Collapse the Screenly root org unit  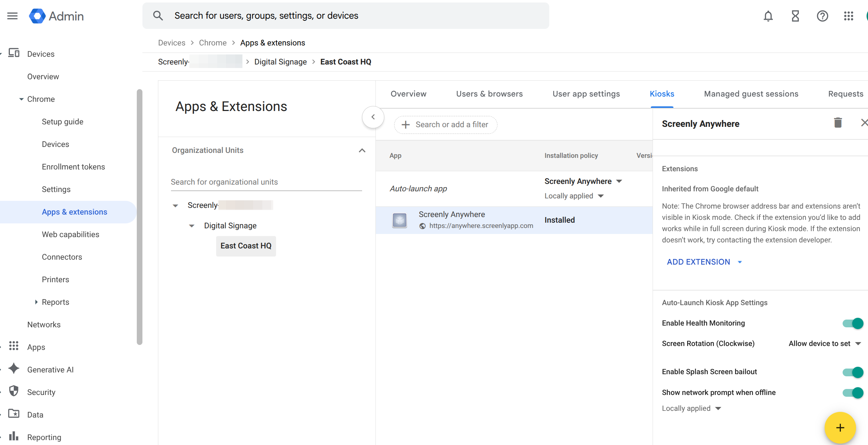(175, 206)
